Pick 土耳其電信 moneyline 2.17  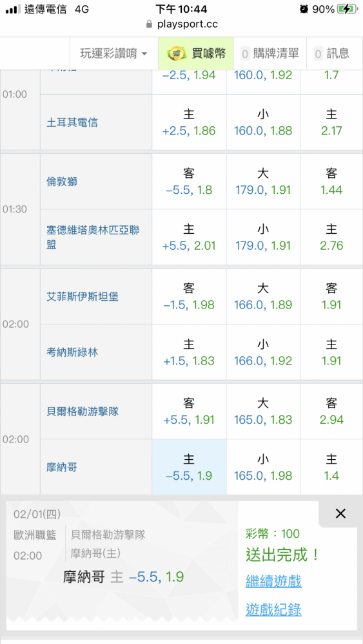(332, 122)
